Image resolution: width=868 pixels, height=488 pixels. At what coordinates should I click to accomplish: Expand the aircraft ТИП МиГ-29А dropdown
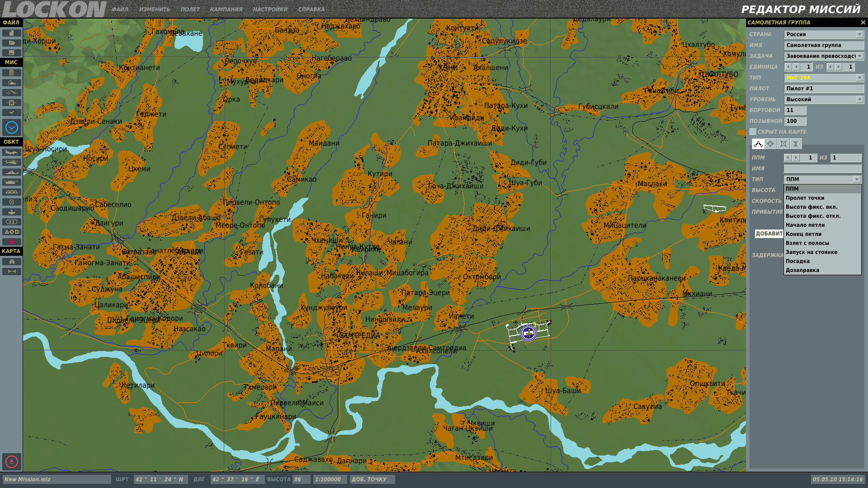(859, 78)
